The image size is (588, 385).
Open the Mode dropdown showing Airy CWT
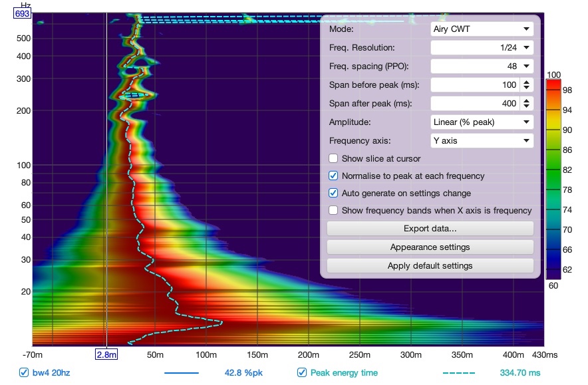(x=482, y=29)
